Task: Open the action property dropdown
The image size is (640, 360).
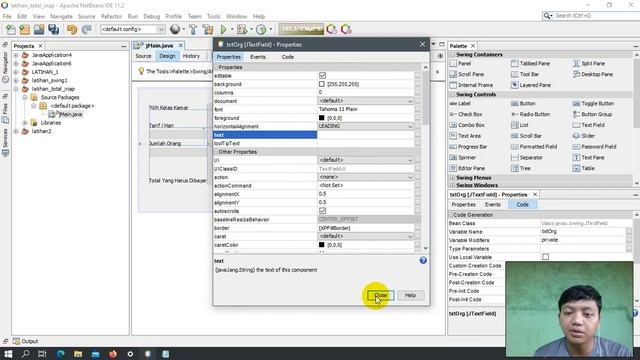Action: point(410,177)
